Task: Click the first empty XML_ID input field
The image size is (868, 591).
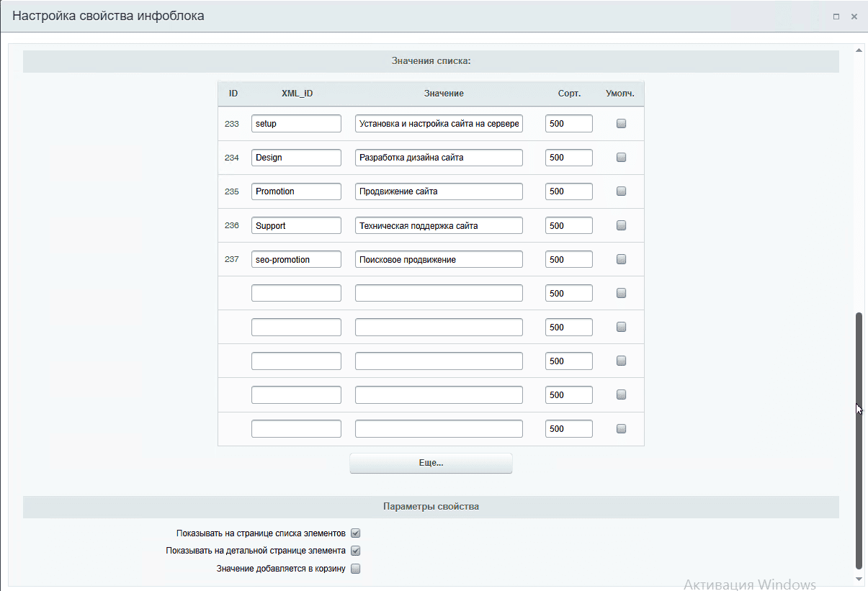Action: click(x=296, y=293)
